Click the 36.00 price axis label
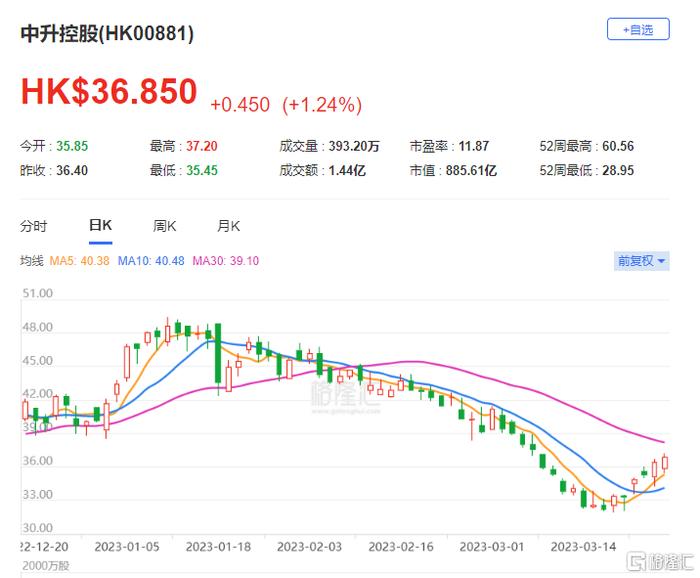Viewport: 700px width, 578px height. pyautogui.click(x=38, y=461)
